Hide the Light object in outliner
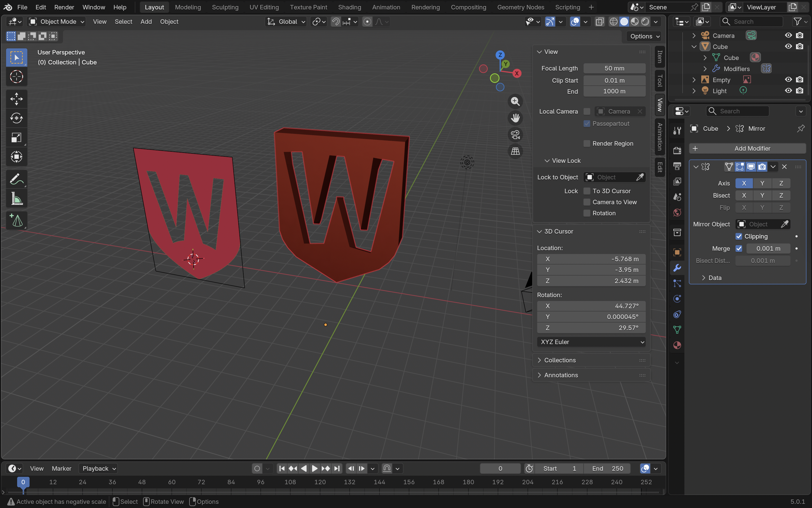 point(788,91)
